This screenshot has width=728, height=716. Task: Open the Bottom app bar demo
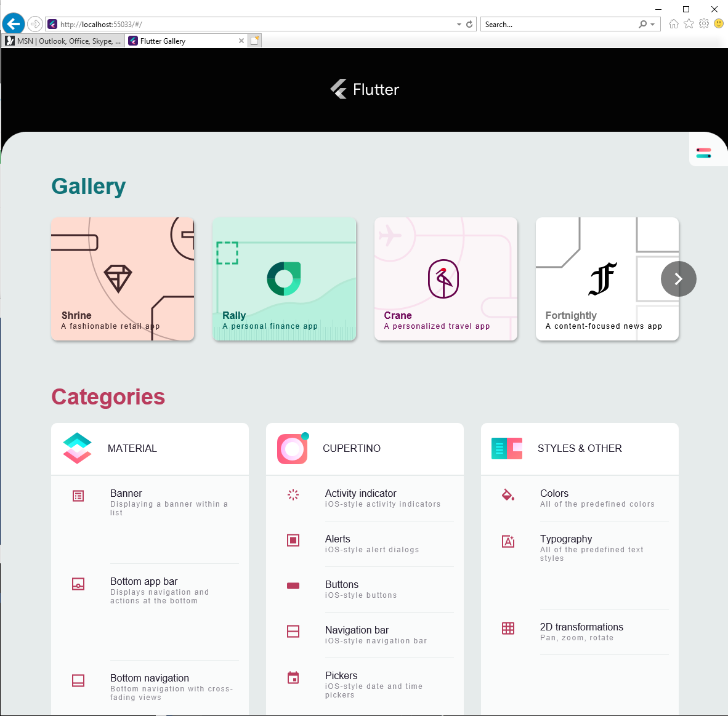click(x=150, y=612)
